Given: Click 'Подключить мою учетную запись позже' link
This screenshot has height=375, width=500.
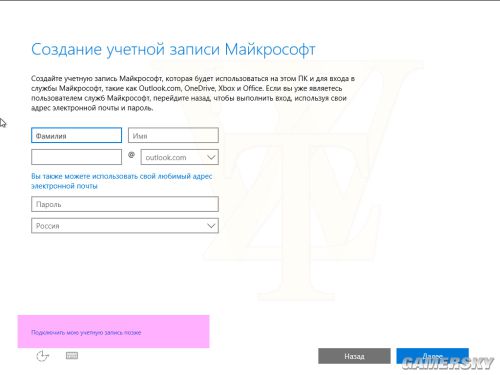Looking at the screenshot, I should click(86, 332).
